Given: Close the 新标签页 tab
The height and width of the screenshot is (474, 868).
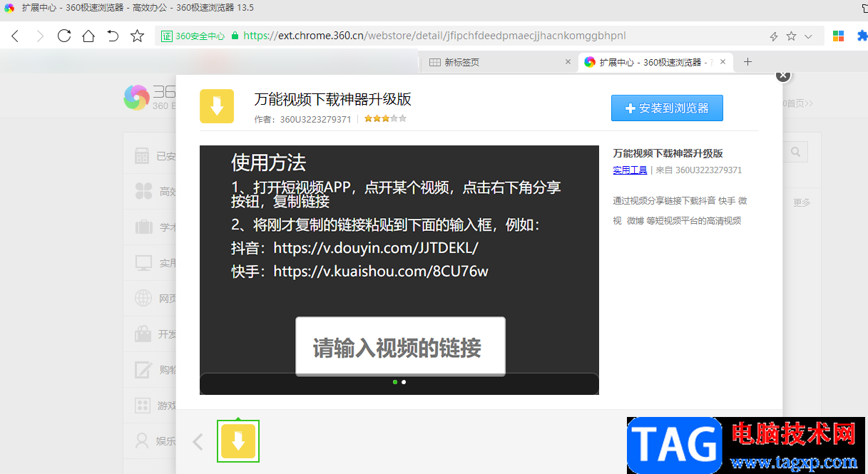Looking at the screenshot, I should (568, 62).
